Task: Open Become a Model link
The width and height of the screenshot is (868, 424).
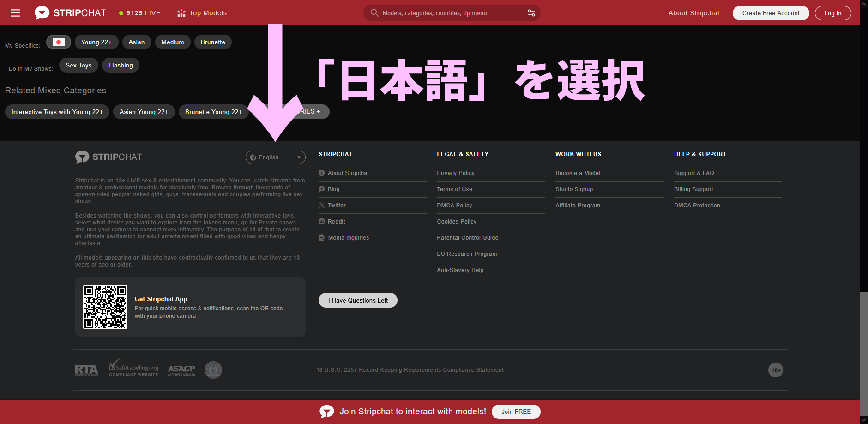Action: click(x=578, y=173)
